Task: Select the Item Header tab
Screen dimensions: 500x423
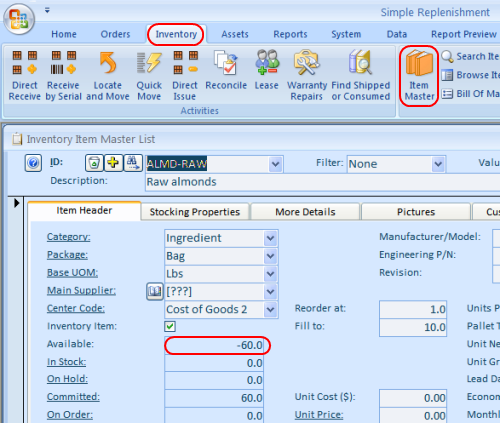Action: (x=84, y=211)
